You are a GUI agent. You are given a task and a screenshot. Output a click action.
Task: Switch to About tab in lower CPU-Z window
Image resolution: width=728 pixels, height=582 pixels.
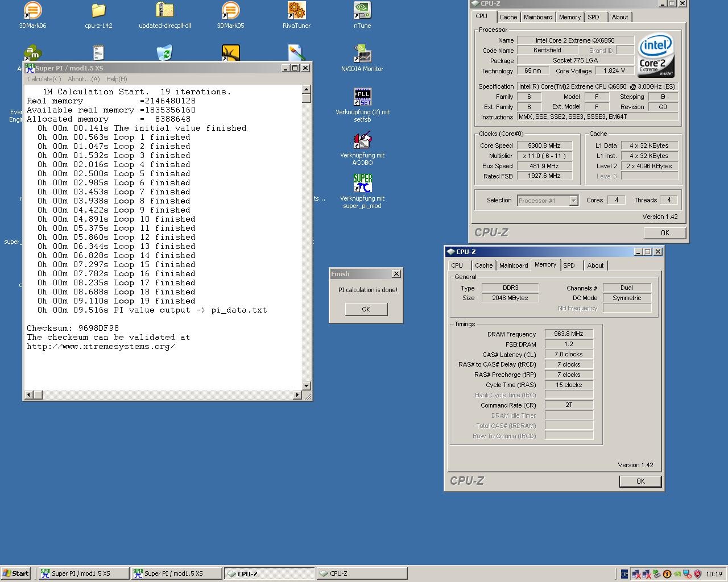[x=595, y=265]
